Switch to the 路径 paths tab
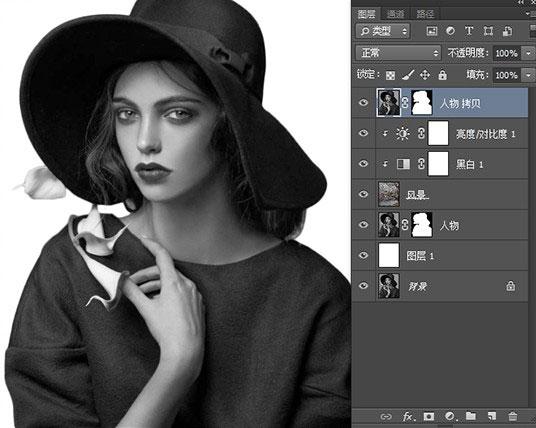Screen dimensions: 536x428 [x=425, y=14]
